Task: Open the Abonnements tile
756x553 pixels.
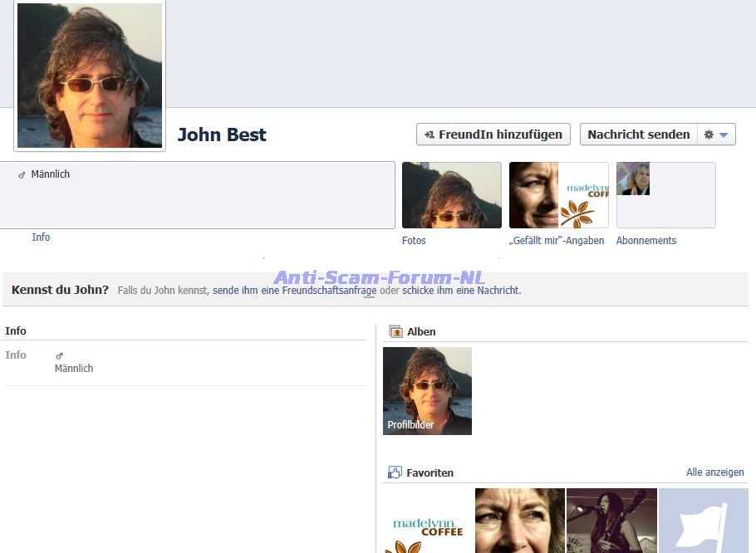Action: pos(665,195)
